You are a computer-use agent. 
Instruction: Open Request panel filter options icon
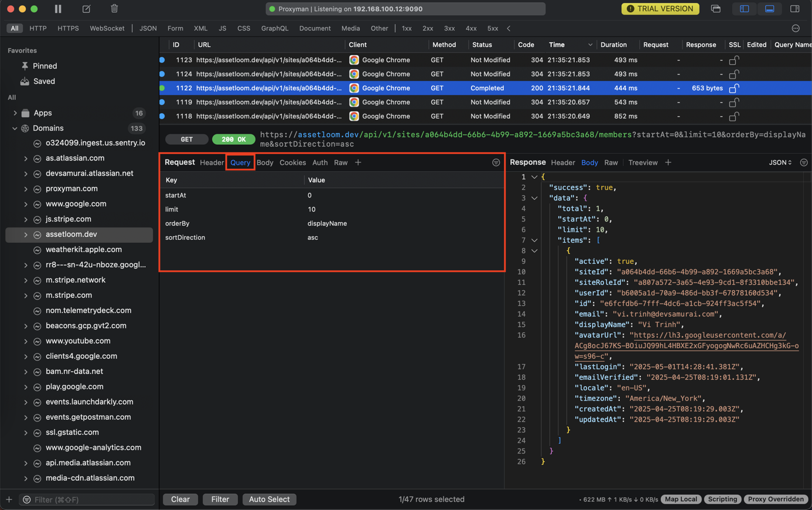pos(496,162)
